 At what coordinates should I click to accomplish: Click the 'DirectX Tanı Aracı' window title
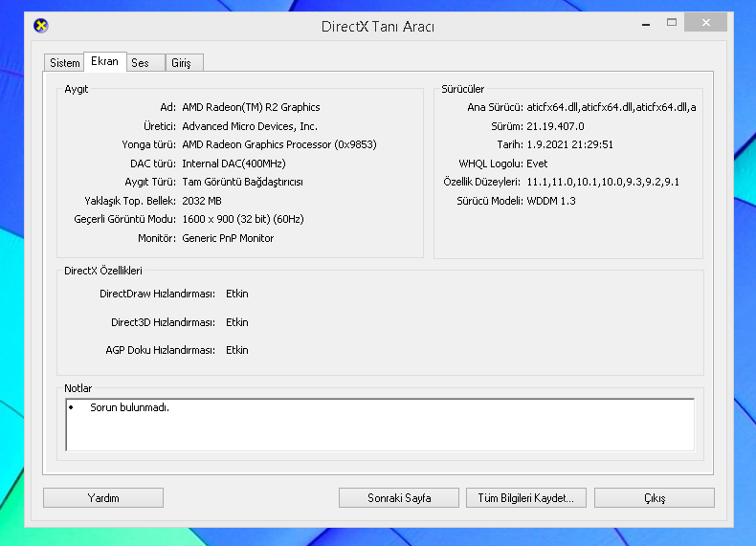point(377,27)
